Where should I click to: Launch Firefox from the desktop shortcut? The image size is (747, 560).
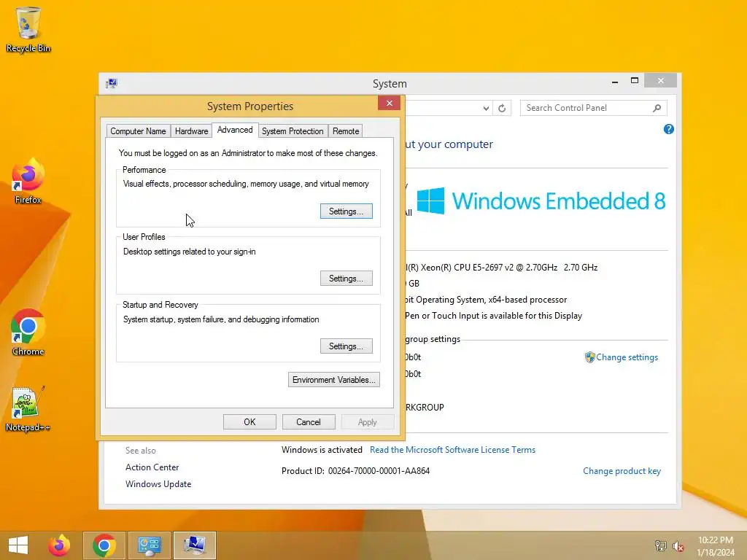pos(28,181)
